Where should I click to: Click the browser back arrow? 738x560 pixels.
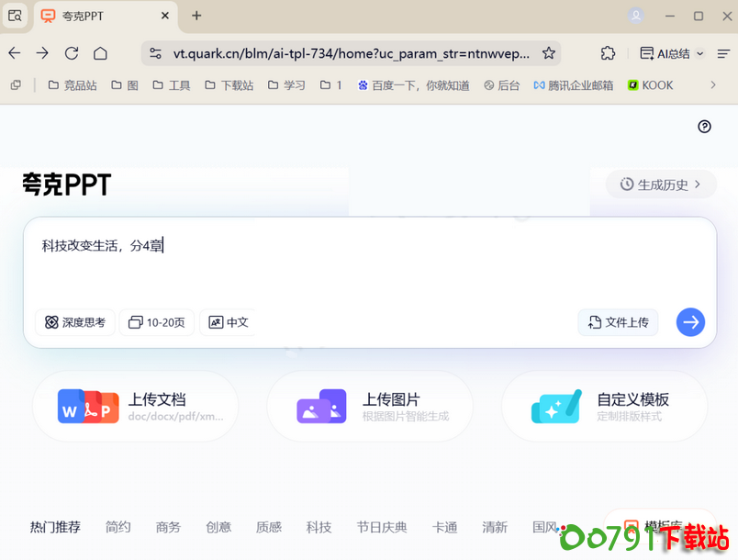(x=15, y=53)
